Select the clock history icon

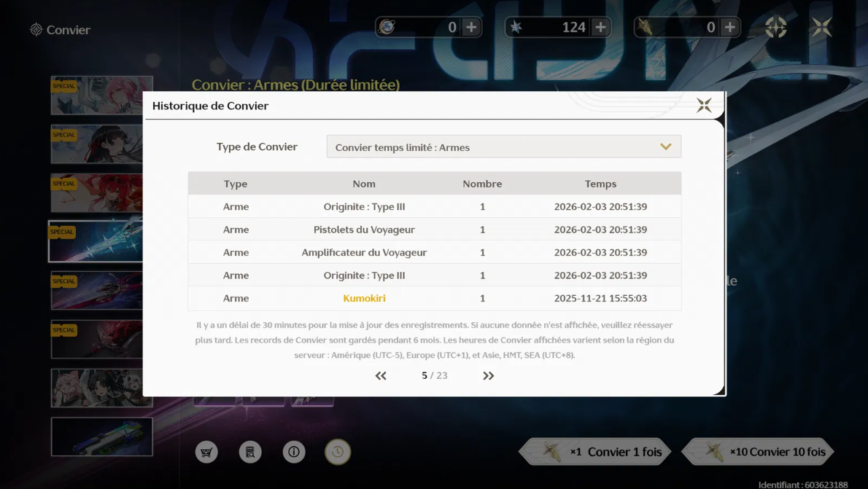(x=338, y=452)
